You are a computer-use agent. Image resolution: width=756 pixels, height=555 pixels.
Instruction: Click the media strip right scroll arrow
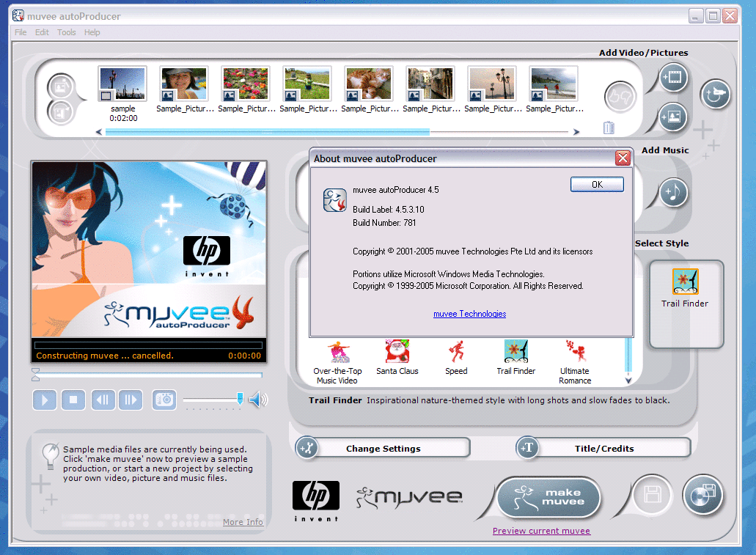coord(576,132)
